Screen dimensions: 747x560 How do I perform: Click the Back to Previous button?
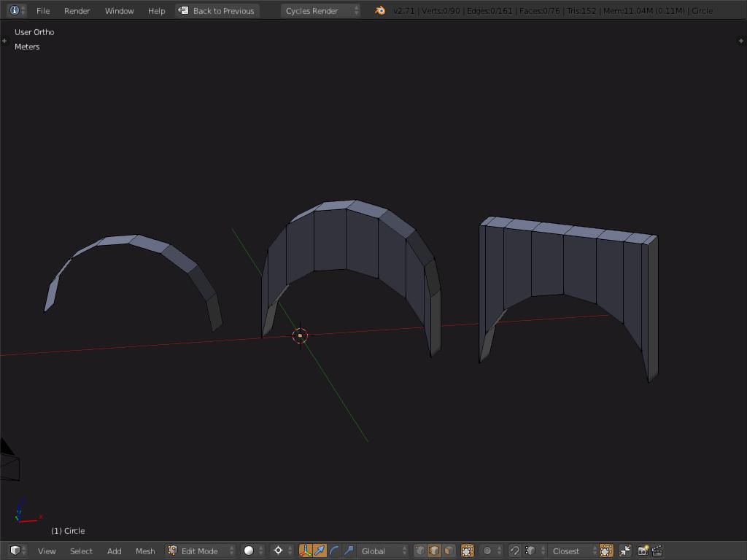tap(217, 10)
